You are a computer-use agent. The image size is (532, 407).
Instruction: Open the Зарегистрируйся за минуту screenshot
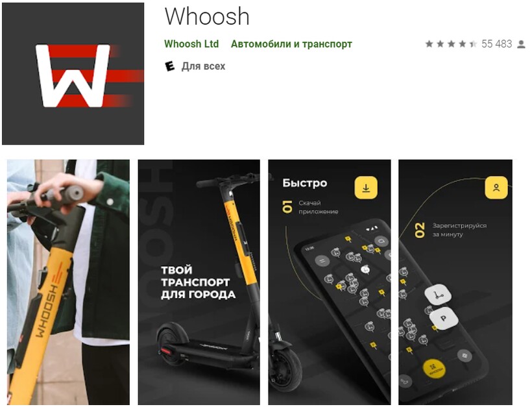coord(455,282)
